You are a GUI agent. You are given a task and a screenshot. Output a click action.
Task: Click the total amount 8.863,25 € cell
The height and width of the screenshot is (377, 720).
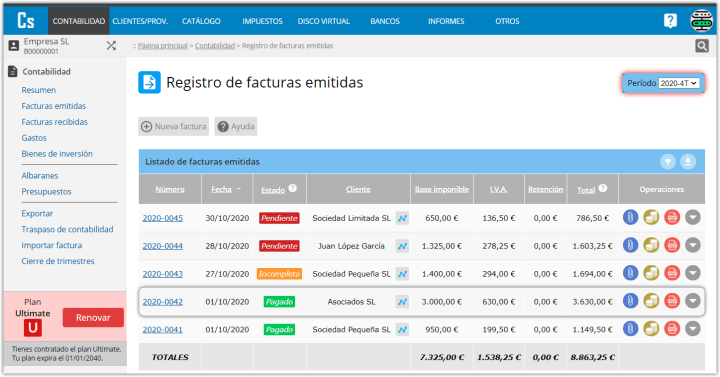(592, 357)
